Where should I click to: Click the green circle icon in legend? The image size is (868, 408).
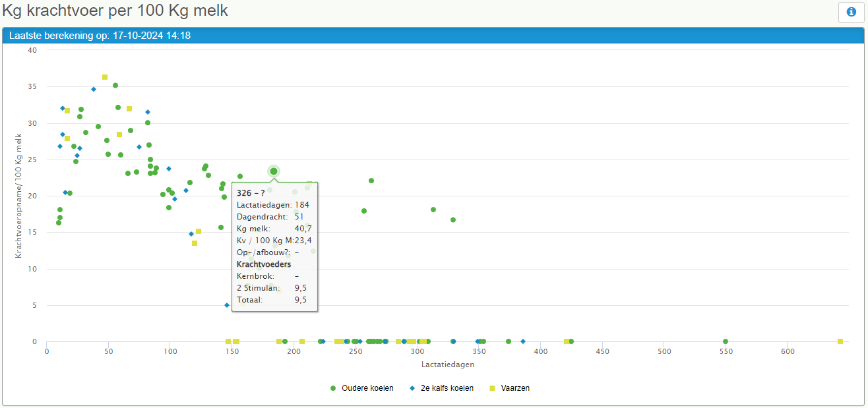(x=333, y=388)
